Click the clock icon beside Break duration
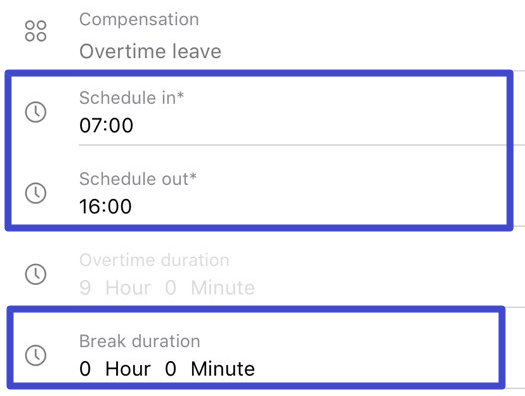Image resolution: width=525 pixels, height=396 pixels. [x=36, y=355]
